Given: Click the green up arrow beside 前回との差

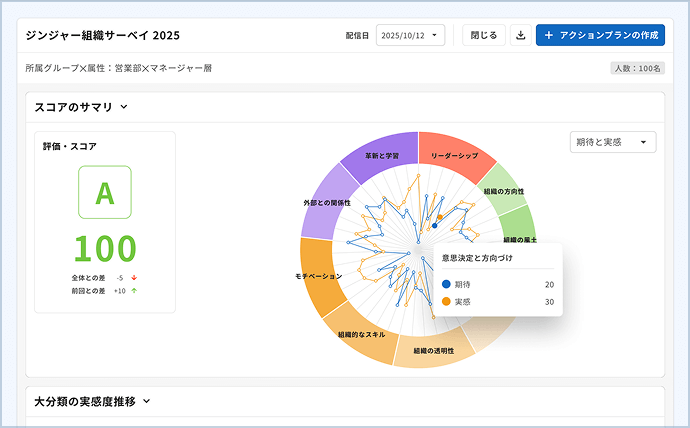Looking at the screenshot, I should tap(134, 291).
